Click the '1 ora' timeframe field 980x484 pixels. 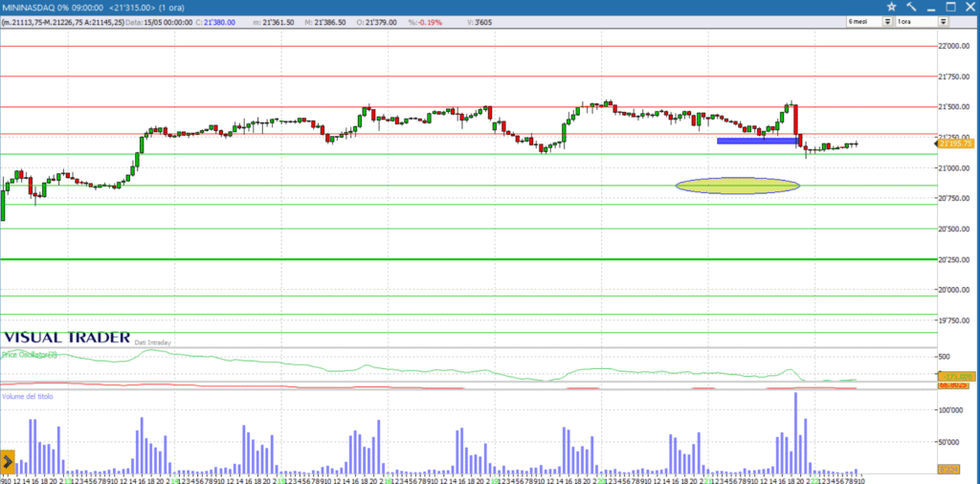(x=918, y=22)
